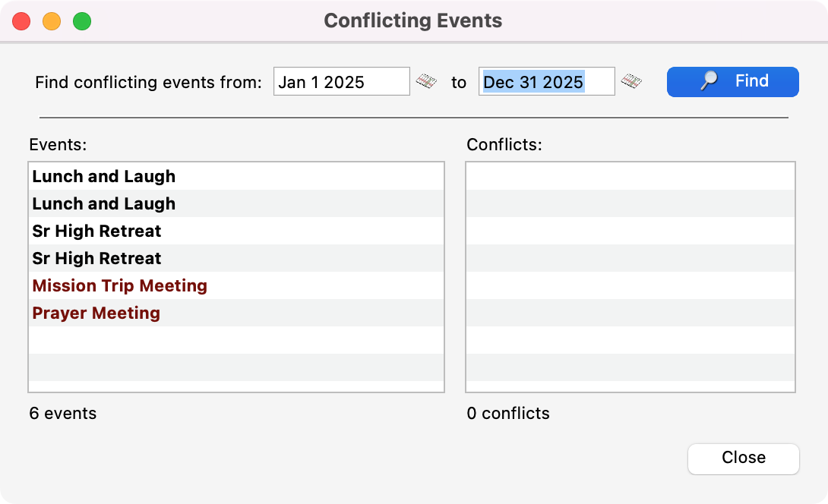Click the 6 events count label
The height and width of the screenshot is (504, 828).
point(63,414)
